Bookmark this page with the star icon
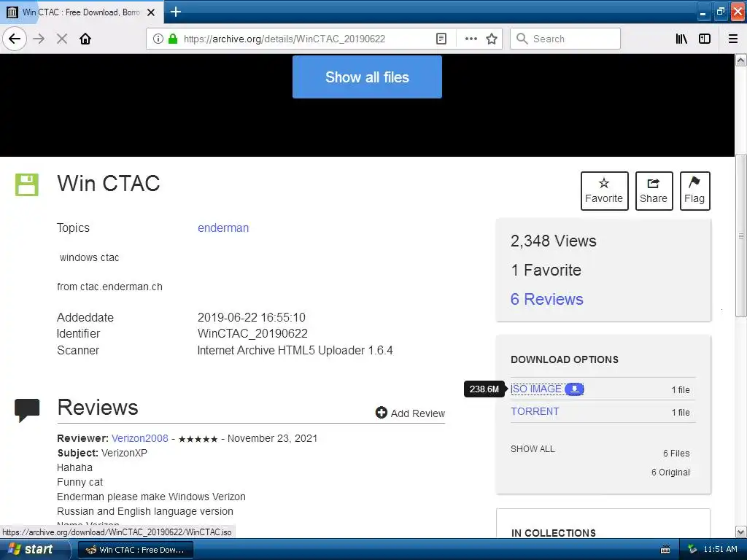The width and height of the screenshot is (747, 560). click(492, 39)
